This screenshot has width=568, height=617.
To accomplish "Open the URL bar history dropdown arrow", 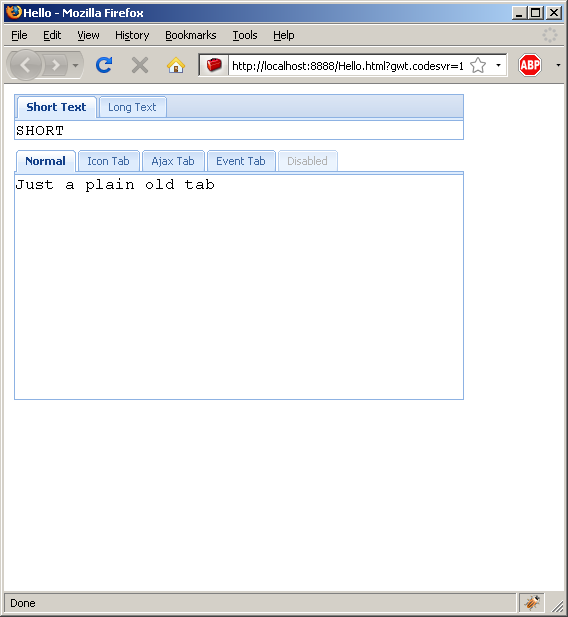I will (498, 65).
